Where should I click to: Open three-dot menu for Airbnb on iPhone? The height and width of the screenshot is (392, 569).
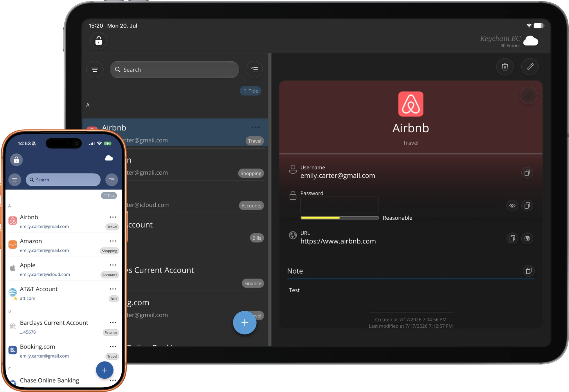[113, 217]
